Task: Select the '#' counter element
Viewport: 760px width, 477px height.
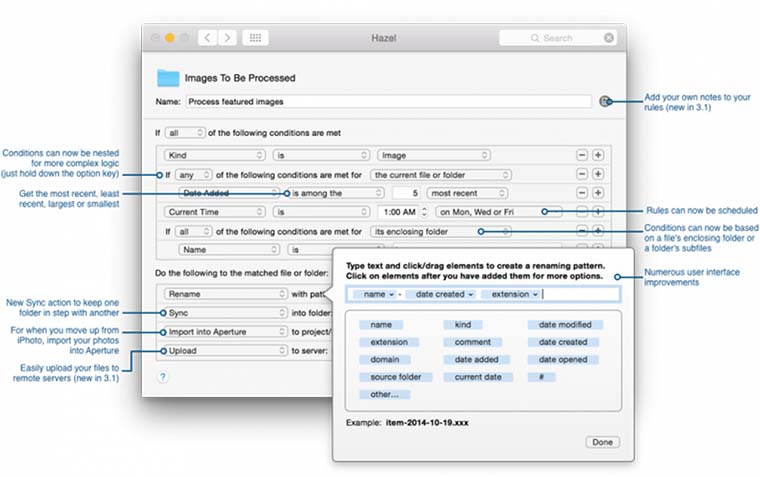Action: pos(541,377)
